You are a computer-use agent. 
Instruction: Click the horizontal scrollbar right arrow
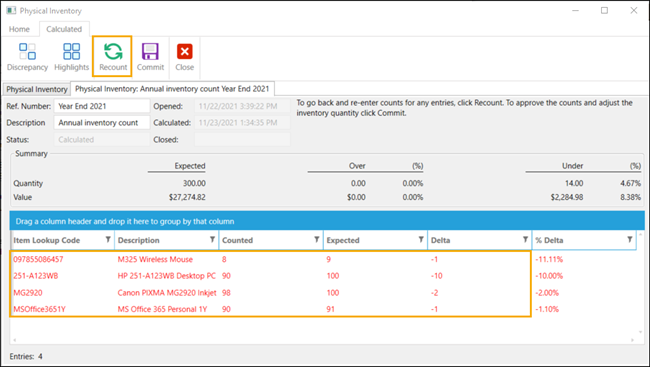[x=633, y=340]
